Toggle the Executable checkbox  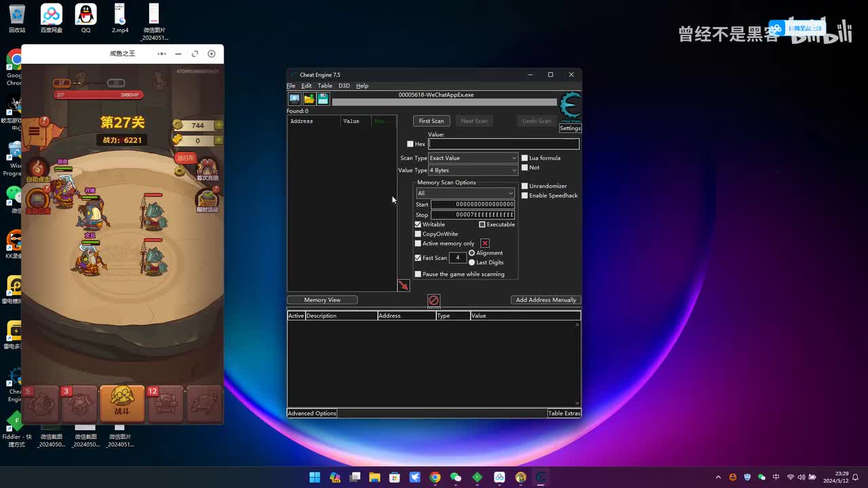pos(482,224)
